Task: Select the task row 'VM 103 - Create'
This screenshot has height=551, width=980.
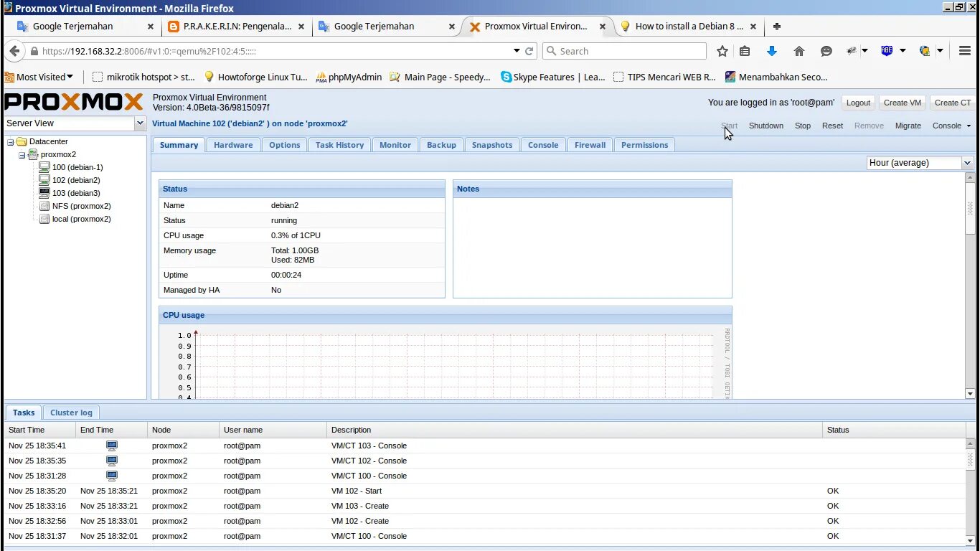Action: click(x=485, y=506)
